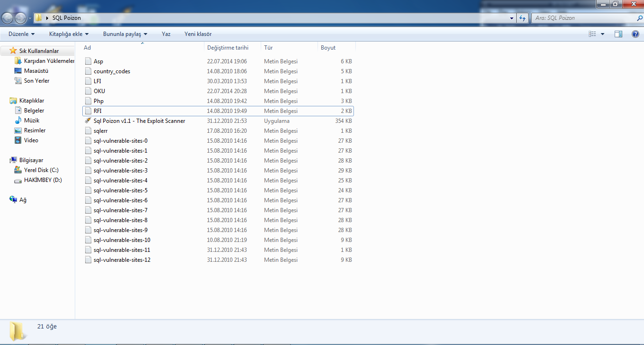This screenshot has height=345, width=644.
Task: Click the search magnifier icon
Action: pyautogui.click(x=639, y=18)
